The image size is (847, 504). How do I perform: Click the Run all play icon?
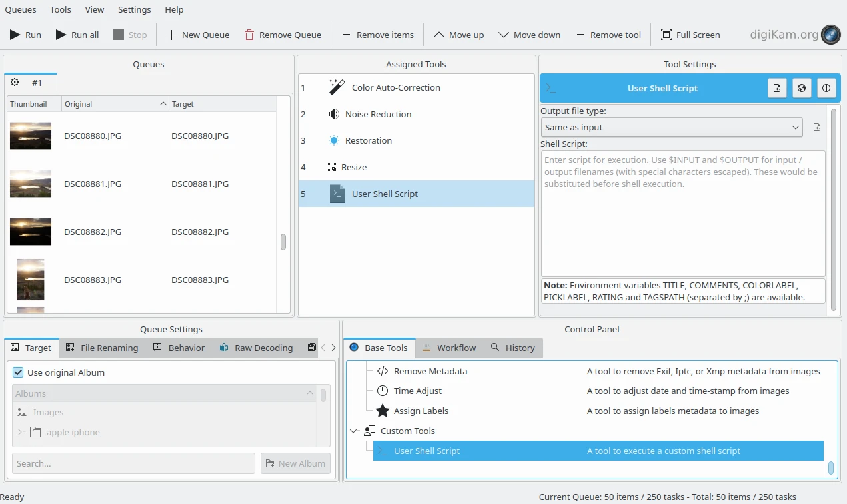point(61,35)
